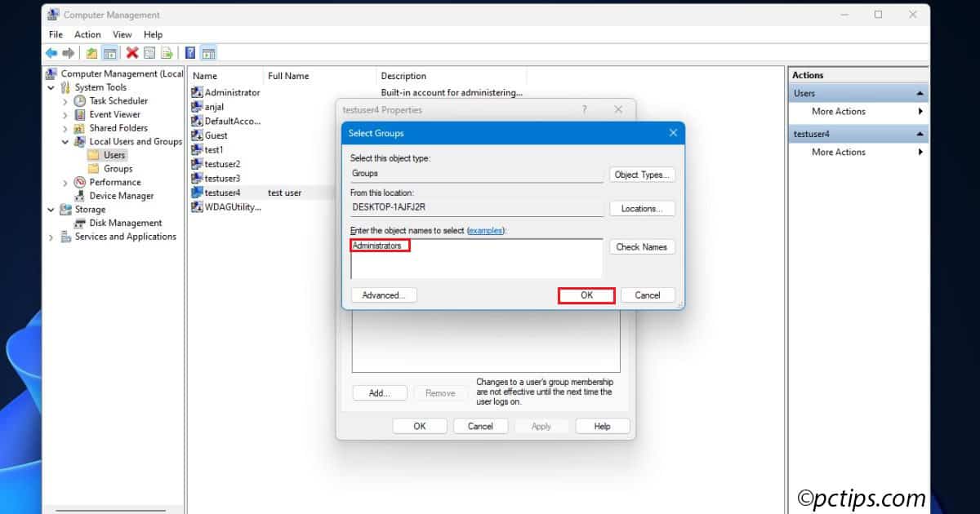Select the Guest user account icon

click(x=197, y=135)
